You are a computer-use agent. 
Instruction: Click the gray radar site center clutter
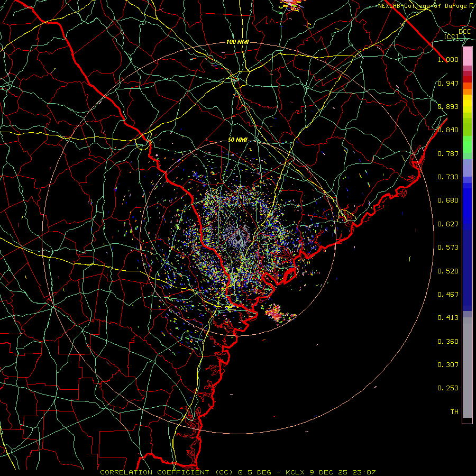pyautogui.click(x=237, y=236)
